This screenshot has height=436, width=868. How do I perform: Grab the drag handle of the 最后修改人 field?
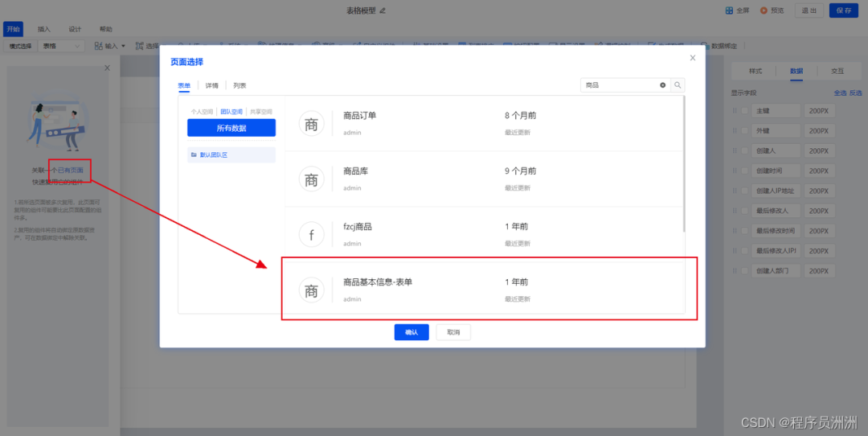coord(735,211)
